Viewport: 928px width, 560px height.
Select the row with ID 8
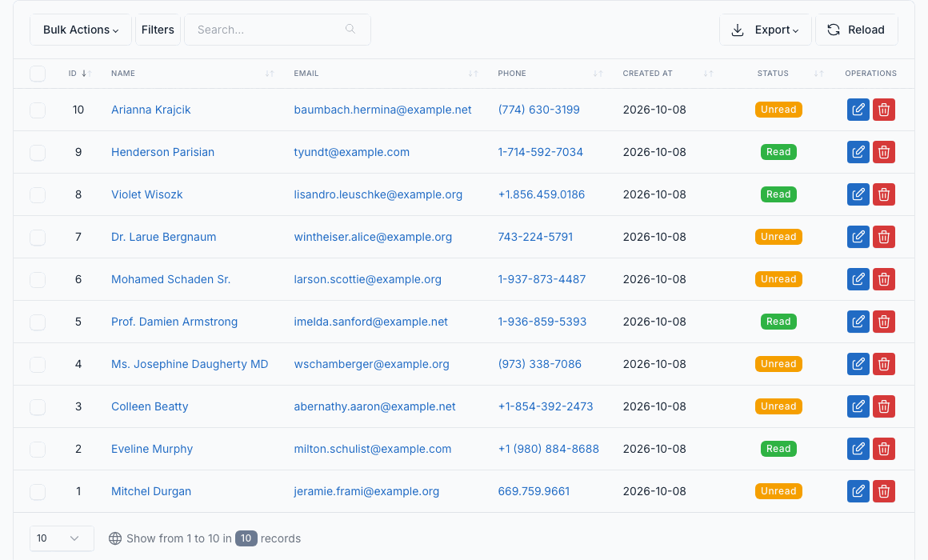(x=38, y=194)
